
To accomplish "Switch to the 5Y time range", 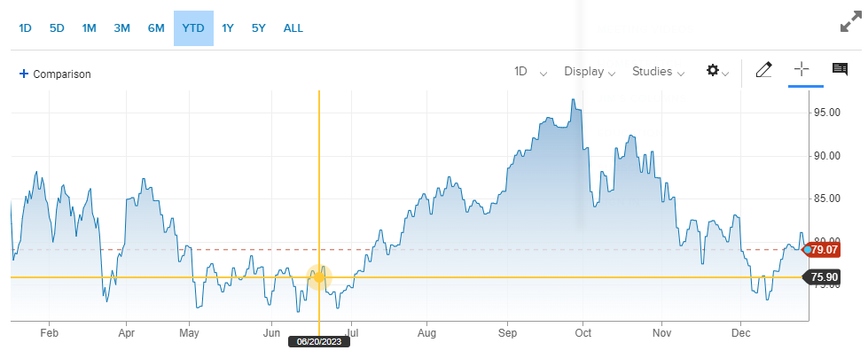I will point(258,28).
